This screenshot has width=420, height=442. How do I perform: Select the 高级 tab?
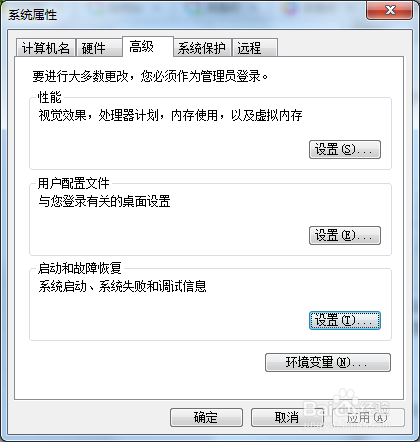pyautogui.click(x=148, y=47)
